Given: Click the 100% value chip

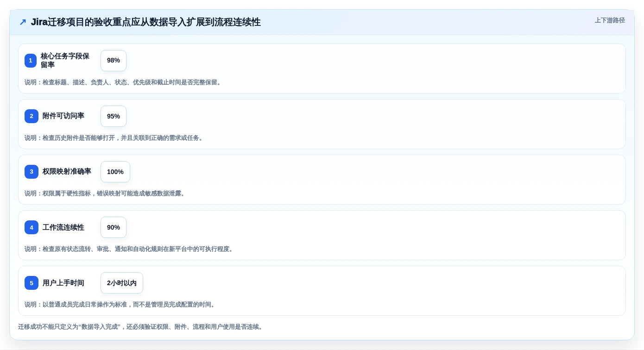Looking at the screenshot, I should click(115, 172).
